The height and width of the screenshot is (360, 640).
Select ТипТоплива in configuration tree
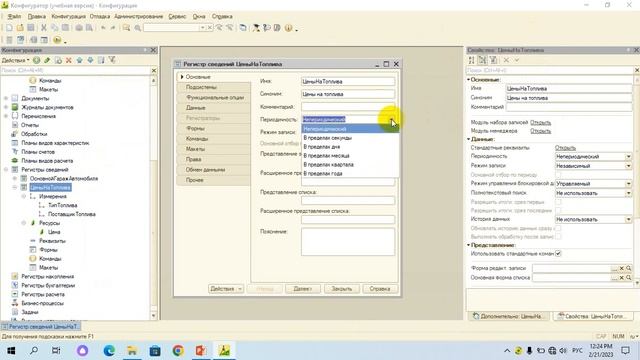pyautogui.click(x=62, y=205)
